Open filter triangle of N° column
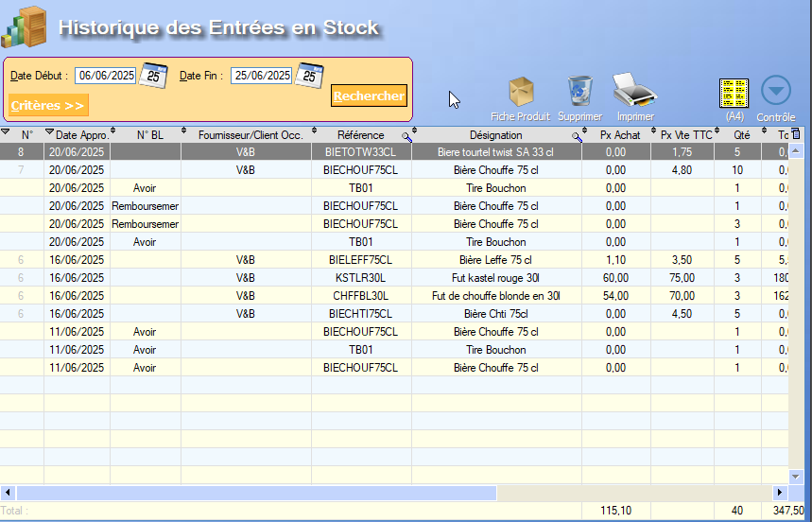This screenshot has height=522, width=812. click(5, 132)
